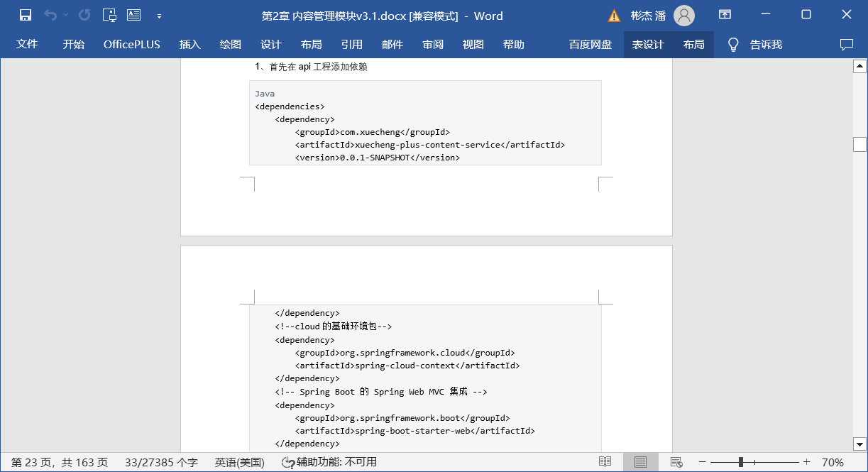Click the 'Java' code block label
This screenshot has height=472, width=868.
pyautogui.click(x=265, y=94)
